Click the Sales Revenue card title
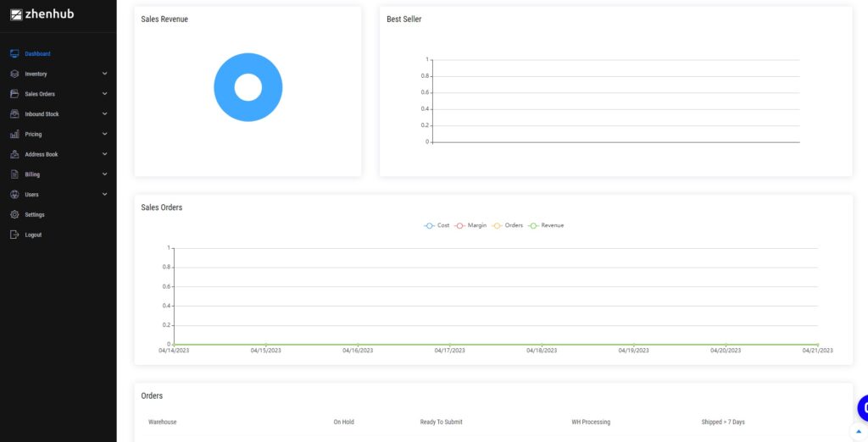868x442 pixels. pyautogui.click(x=164, y=19)
